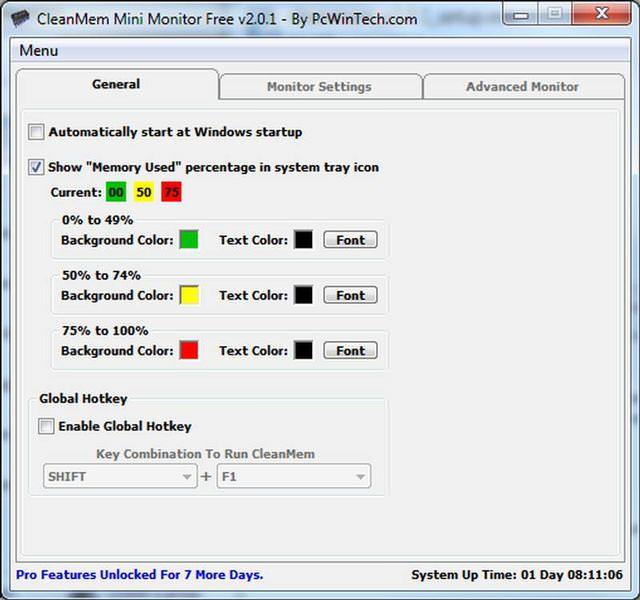
Task: Click Pro Features Unlocked For 7 More Days
Action: click(x=140, y=575)
